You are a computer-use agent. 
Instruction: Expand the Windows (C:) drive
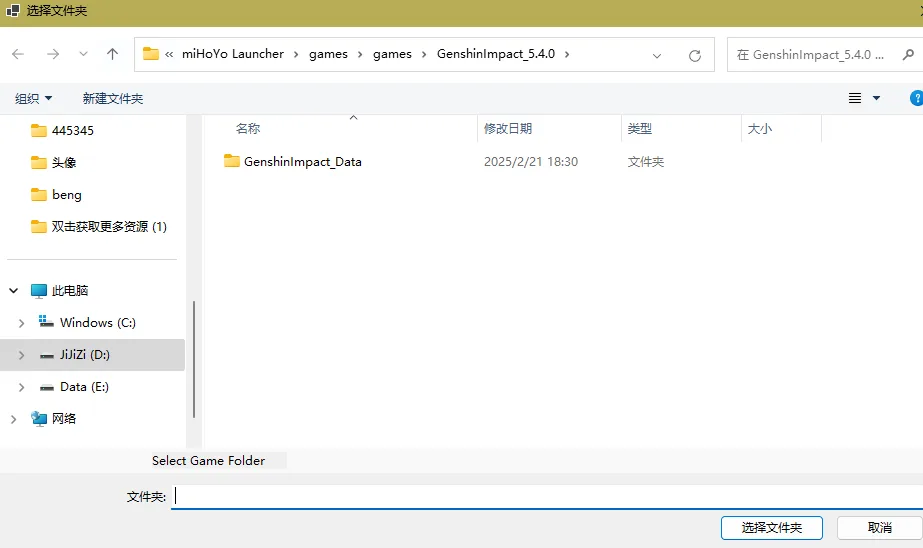[21, 323]
